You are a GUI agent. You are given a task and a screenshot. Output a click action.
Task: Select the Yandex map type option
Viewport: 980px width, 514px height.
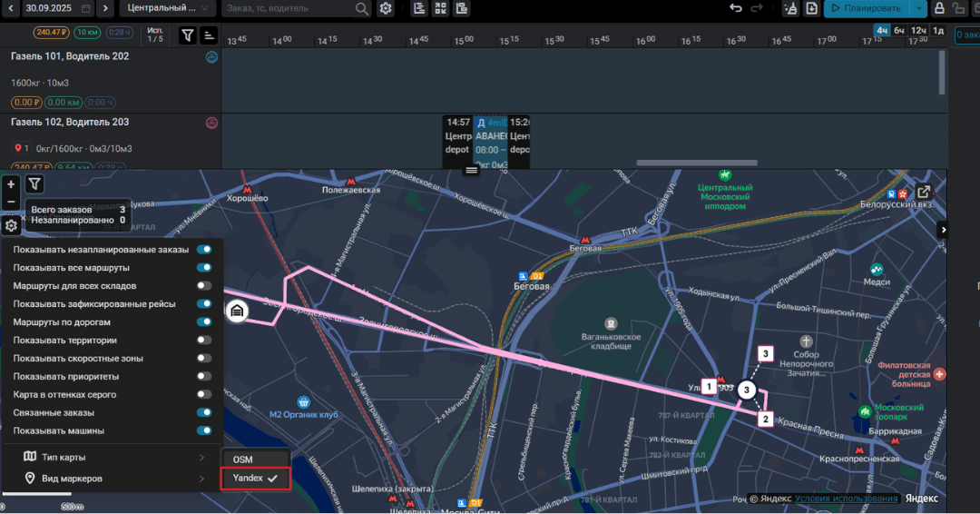point(255,478)
